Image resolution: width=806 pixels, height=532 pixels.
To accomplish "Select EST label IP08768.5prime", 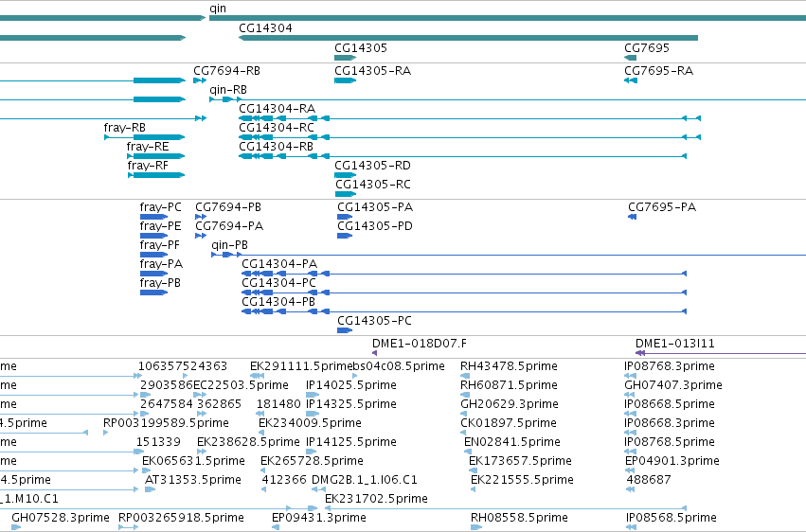I will [x=670, y=442].
